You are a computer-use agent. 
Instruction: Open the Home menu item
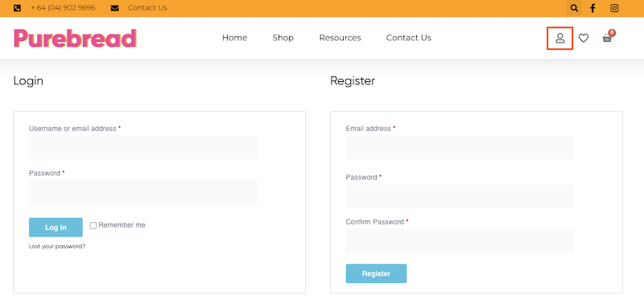234,38
